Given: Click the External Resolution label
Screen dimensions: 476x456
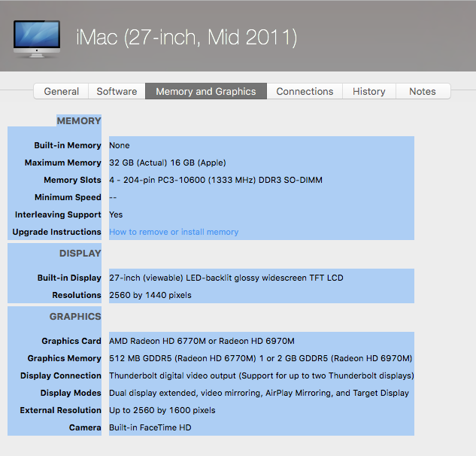Looking at the screenshot, I should click(x=60, y=410).
